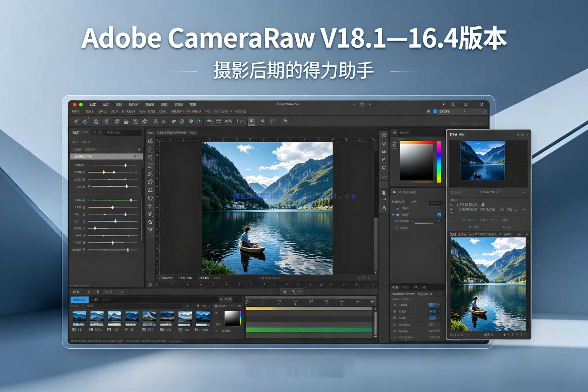Toggle the blue checkbox in right properties panel
The height and width of the screenshot is (392, 588).
[439, 215]
